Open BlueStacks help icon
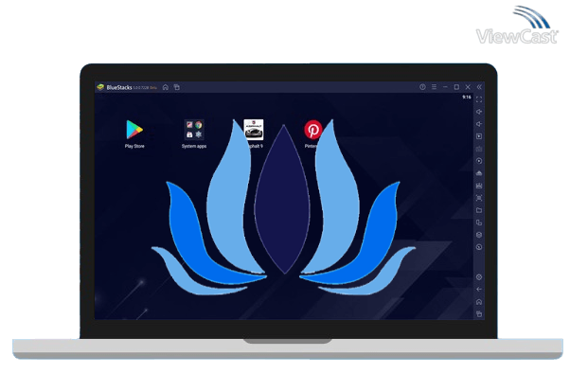Viewport: 570px width, 392px height. click(x=422, y=87)
